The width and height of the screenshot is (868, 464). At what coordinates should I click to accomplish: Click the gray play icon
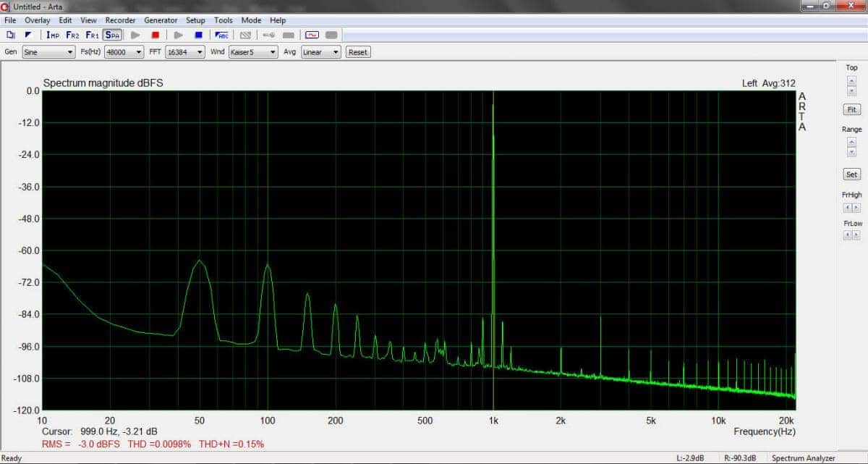click(x=135, y=35)
